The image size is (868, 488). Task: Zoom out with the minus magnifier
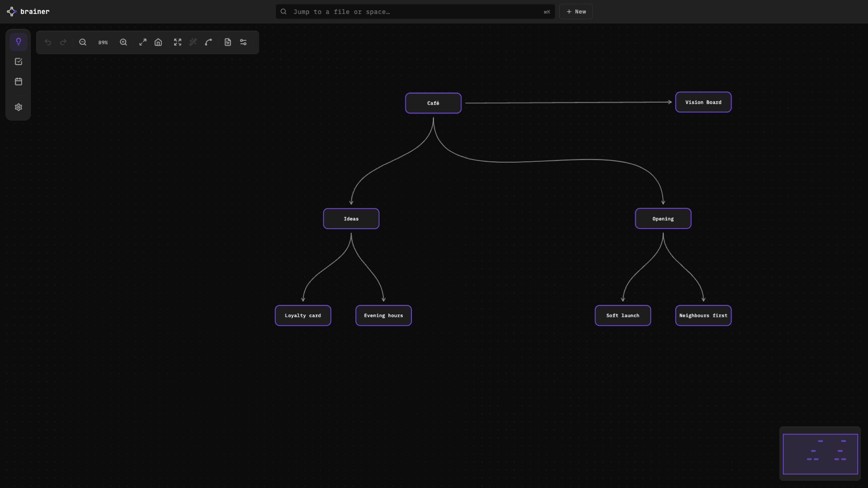tap(82, 42)
